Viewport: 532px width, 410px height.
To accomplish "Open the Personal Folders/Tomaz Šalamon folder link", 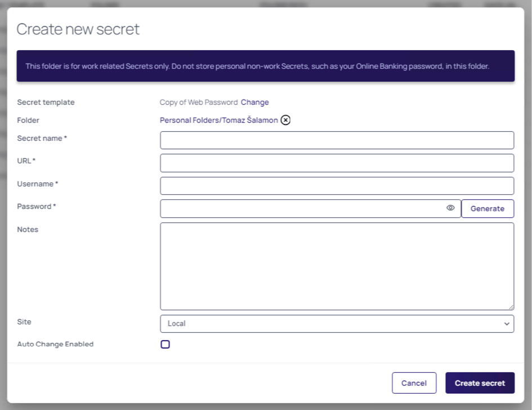I will (218, 120).
